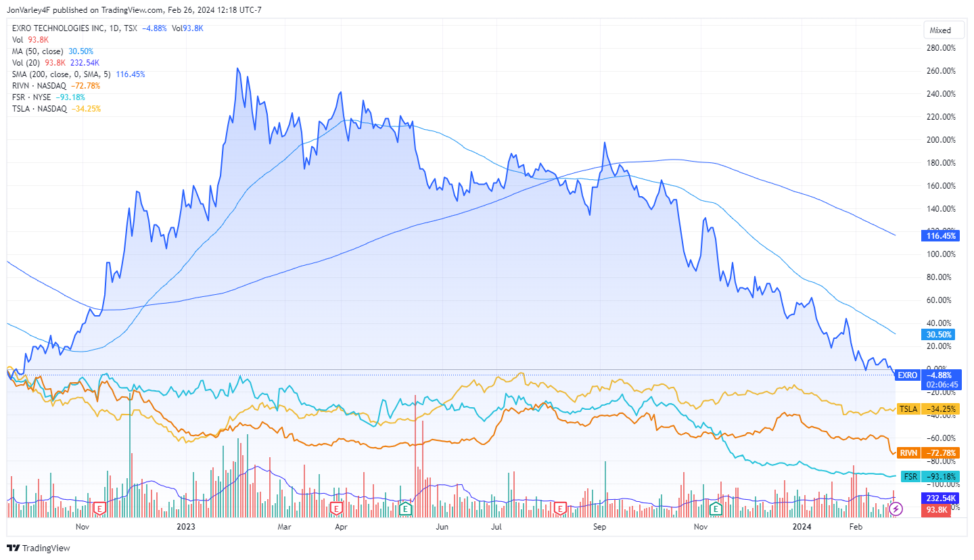Click the 200.00% price axis label

click(x=940, y=140)
